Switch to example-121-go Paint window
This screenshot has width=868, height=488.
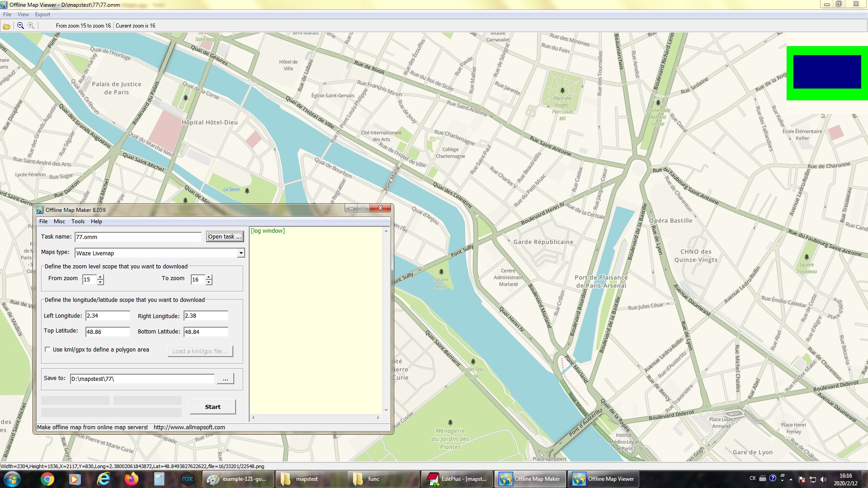[238, 479]
